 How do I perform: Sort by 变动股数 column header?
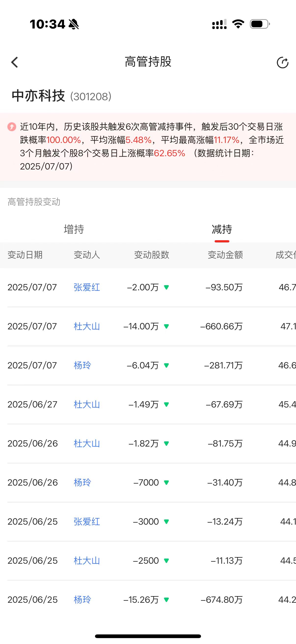(152, 255)
